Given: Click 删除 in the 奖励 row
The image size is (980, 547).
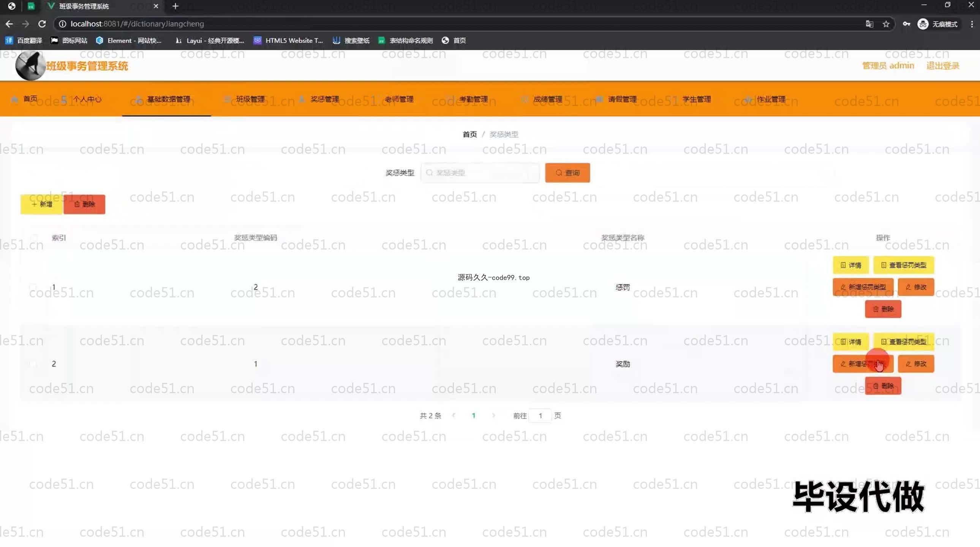Looking at the screenshot, I should pyautogui.click(x=883, y=386).
